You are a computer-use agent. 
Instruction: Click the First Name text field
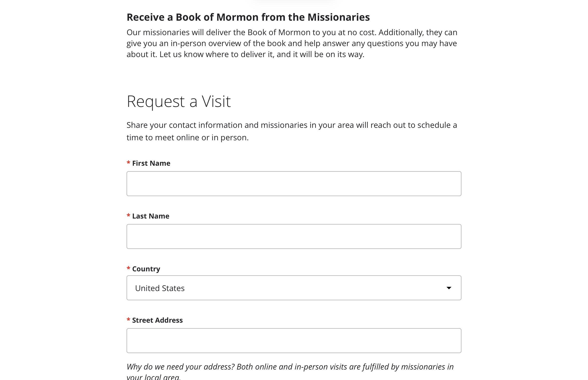coord(294,184)
